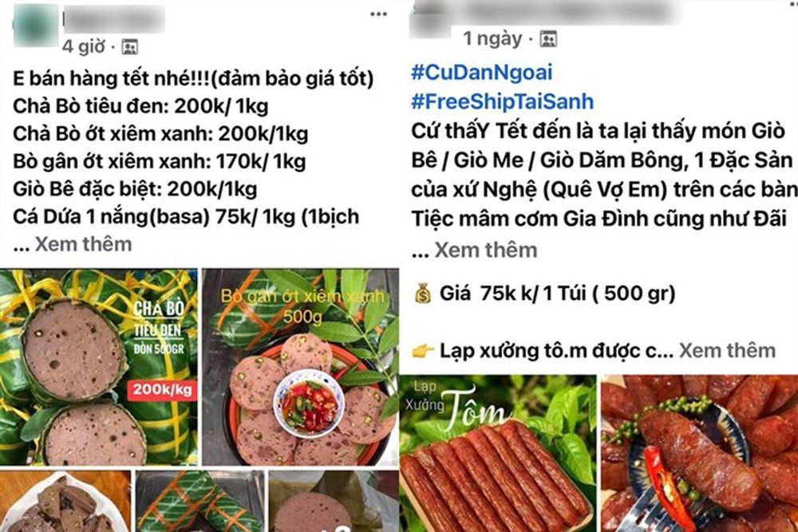The width and height of the screenshot is (798, 532).
Task: Open the sausage with green peppercorns photo
Action: (x=700, y=453)
